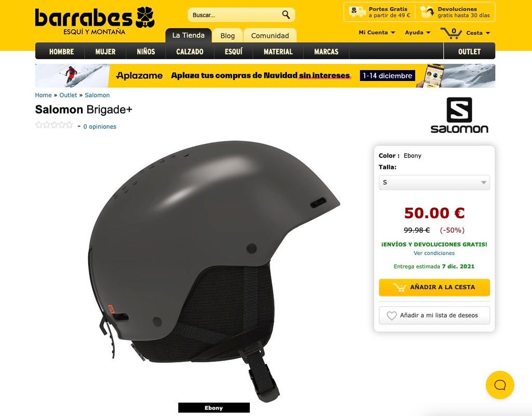Expand the Mi Cuenta menu
Screen dimensions: 532x416
click(377, 33)
